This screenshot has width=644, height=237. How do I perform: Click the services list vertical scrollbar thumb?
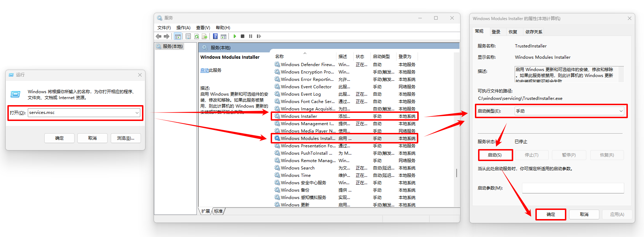tap(457, 173)
